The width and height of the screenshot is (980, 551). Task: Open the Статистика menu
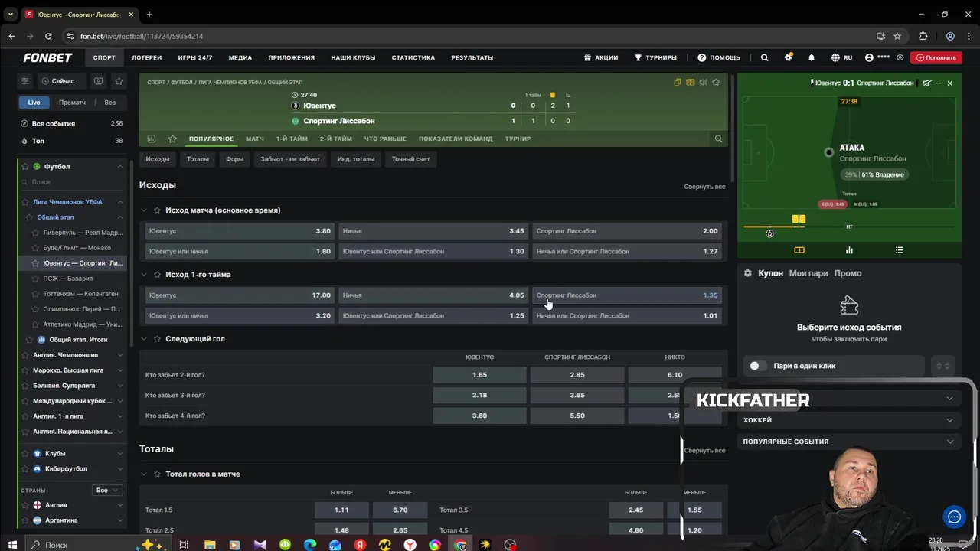413,57
